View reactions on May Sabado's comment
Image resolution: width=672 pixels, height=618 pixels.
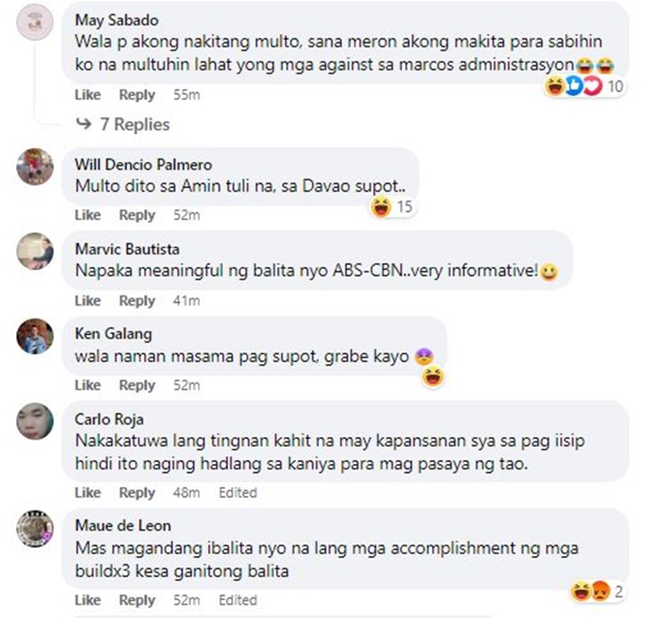tap(584, 87)
